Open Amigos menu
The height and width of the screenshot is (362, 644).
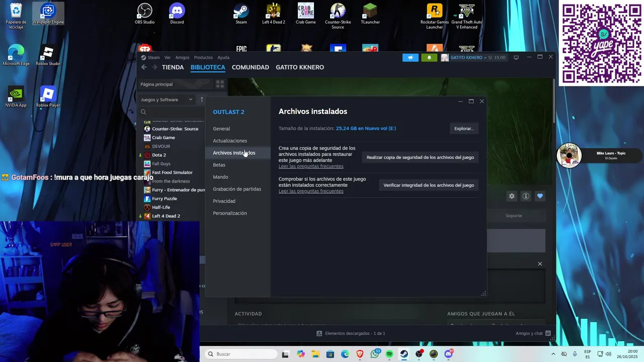(182, 57)
